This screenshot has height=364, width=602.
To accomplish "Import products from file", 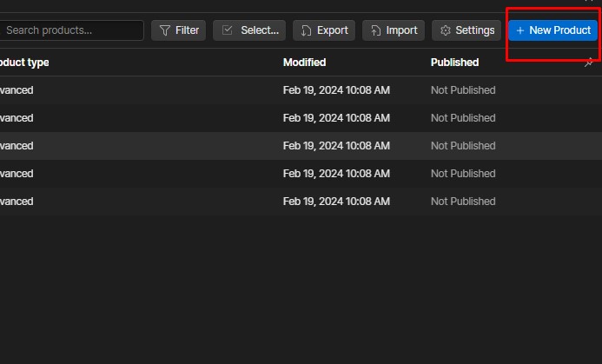I will pyautogui.click(x=394, y=30).
